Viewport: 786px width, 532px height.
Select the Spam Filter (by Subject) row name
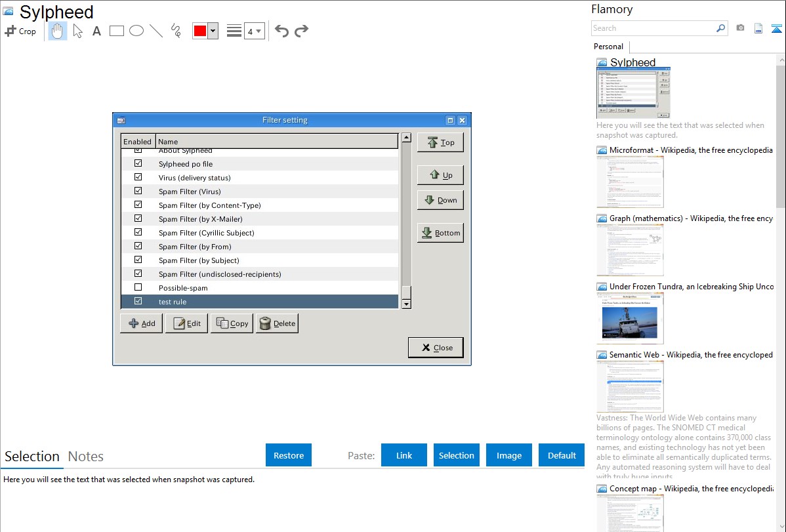tap(199, 260)
